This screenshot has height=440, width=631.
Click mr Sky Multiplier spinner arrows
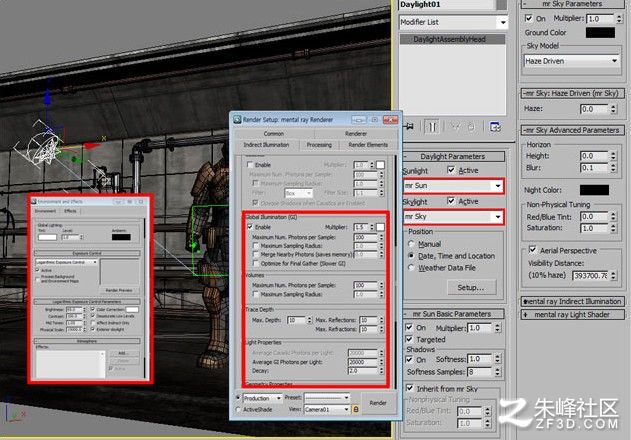619,19
